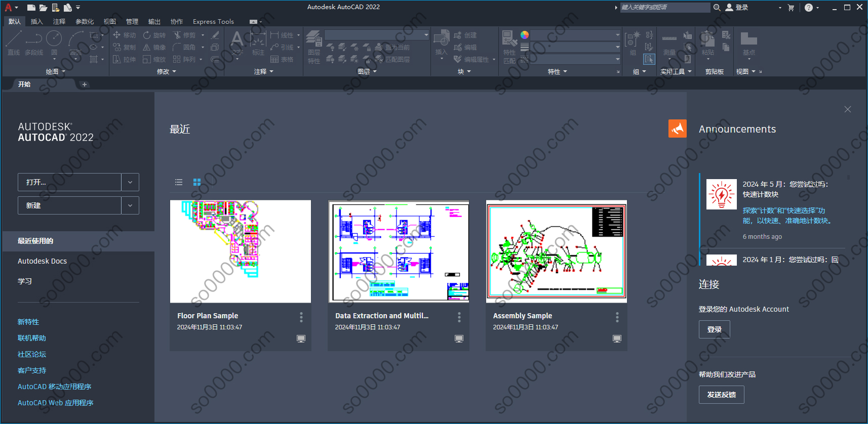The width and height of the screenshot is (868, 424).
Task: Open the Manage (管理) ribbon tab
Action: point(132,21)
